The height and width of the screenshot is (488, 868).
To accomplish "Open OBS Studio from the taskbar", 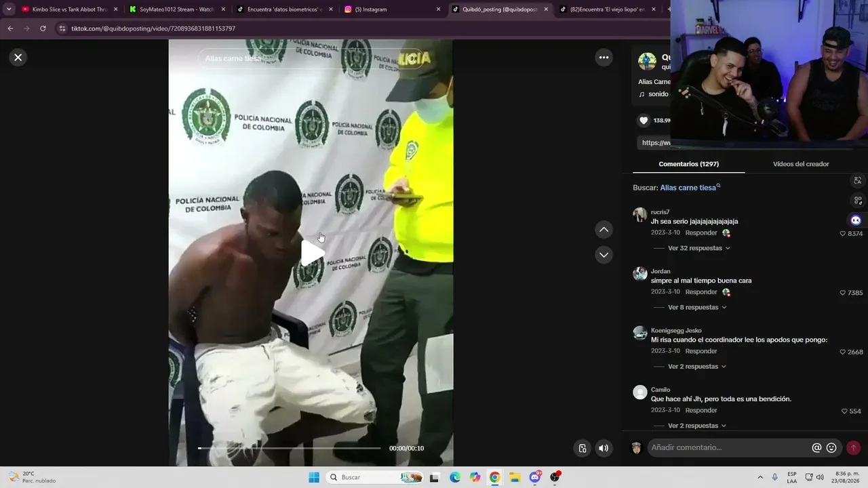I will tap(555, 477).
